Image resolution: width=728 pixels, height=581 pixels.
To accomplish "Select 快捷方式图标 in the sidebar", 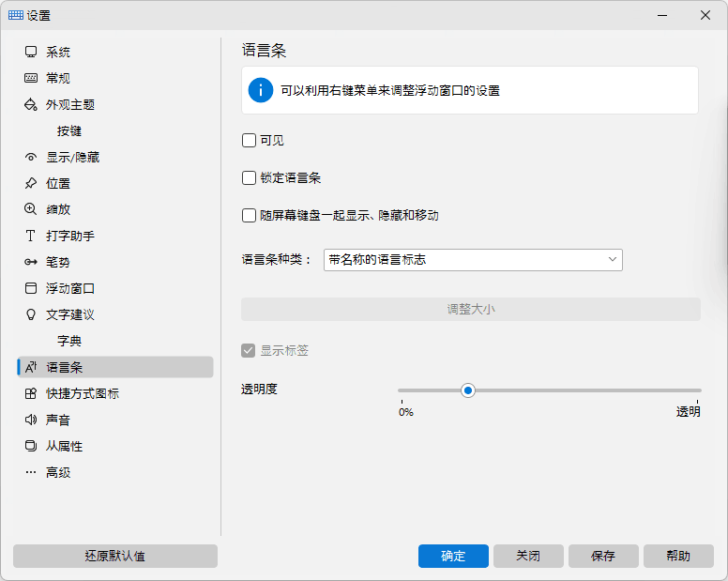I will (115, 394).
